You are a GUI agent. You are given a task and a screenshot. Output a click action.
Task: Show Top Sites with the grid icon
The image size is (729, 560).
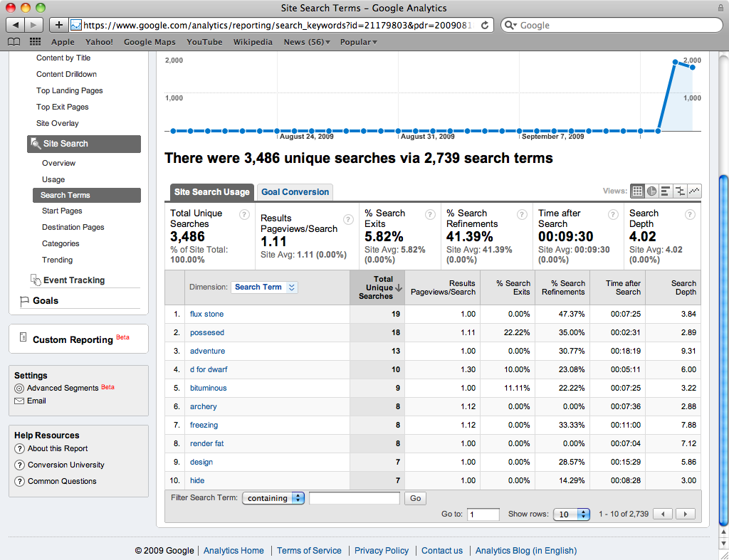click(x=36, y=42)
